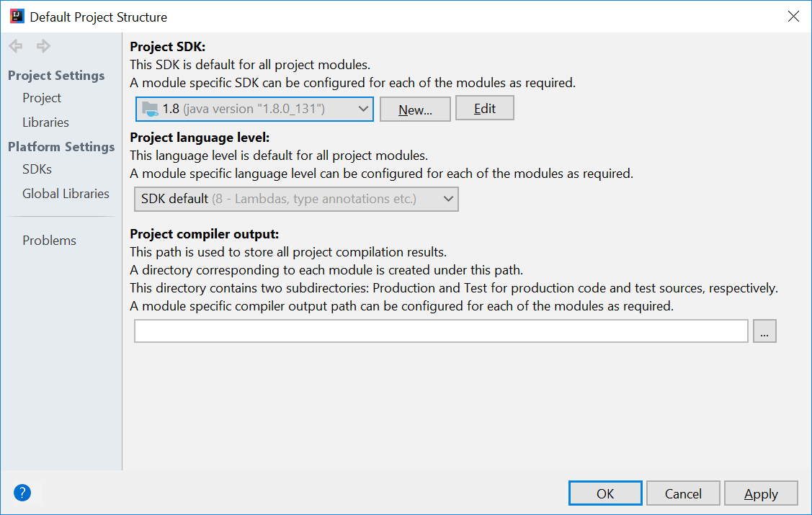Click the New button to add an SDK
Viewport: 812px width, 515px height.
415,109
